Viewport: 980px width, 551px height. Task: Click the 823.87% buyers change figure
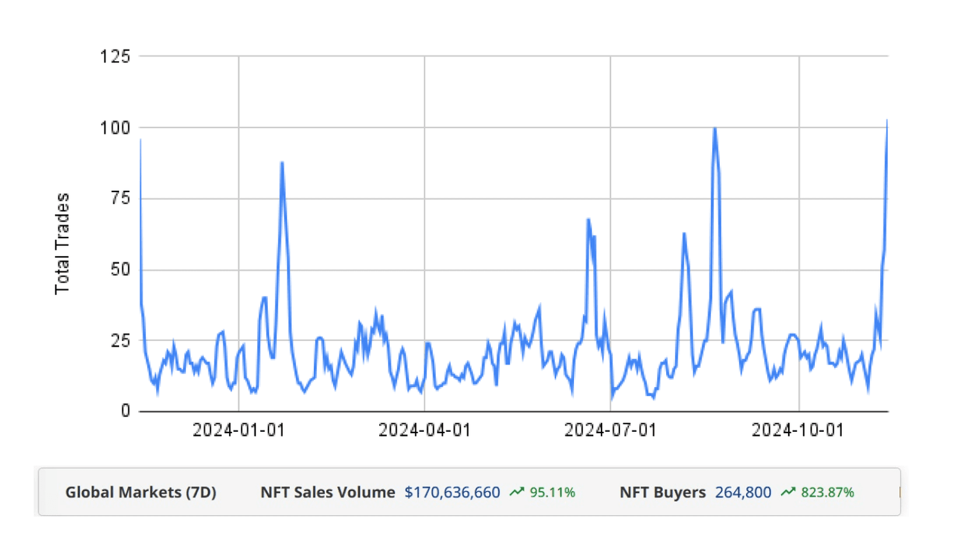pos(827,493)
